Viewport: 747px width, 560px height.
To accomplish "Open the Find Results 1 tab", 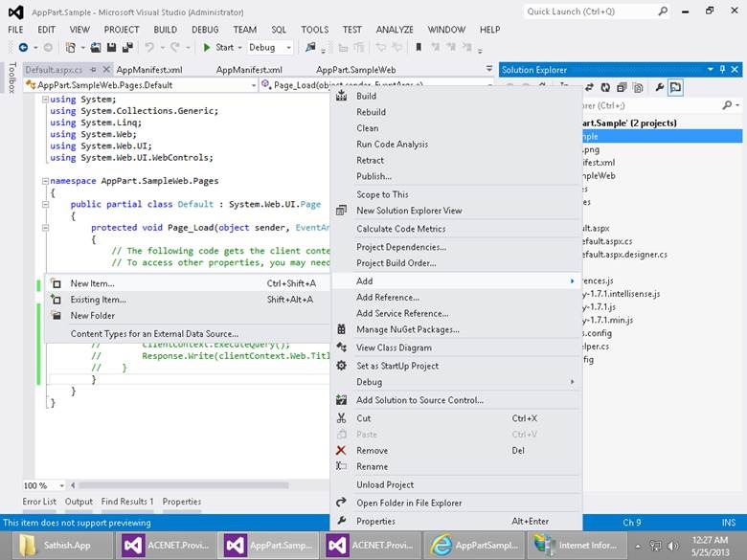I will [127, 502].
